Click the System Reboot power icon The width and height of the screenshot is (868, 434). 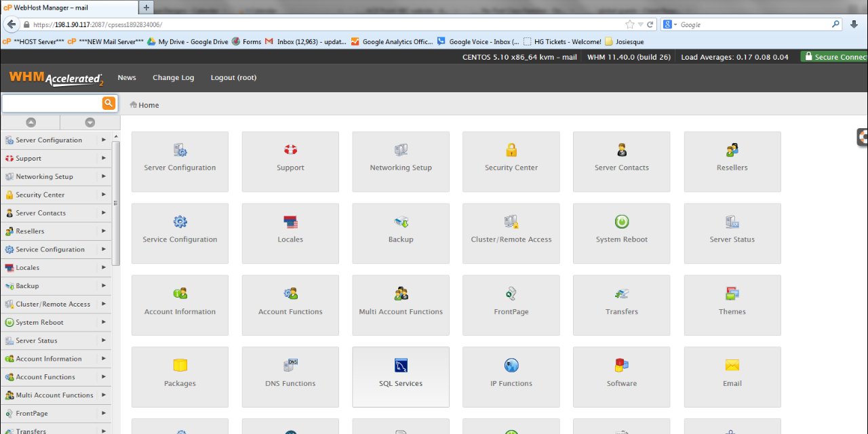click(x=622, y=222)
